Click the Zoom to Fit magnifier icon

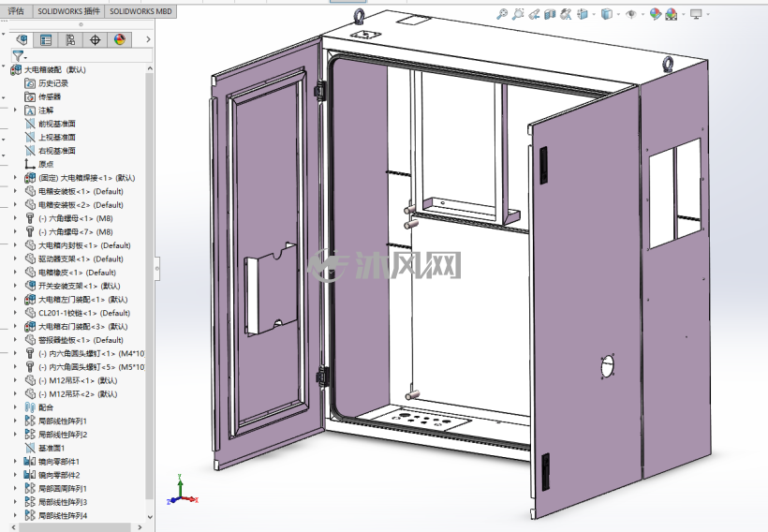[502, 14]
